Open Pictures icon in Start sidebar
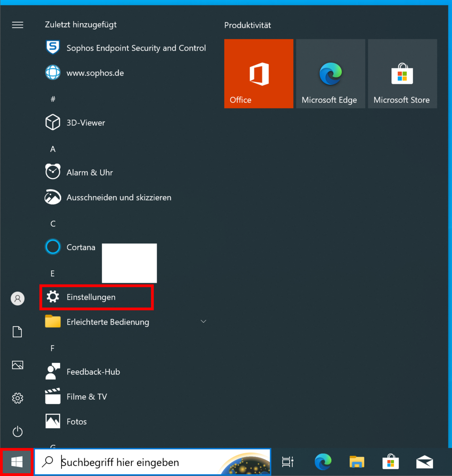 pyautogui.click(x=18, y=365)
